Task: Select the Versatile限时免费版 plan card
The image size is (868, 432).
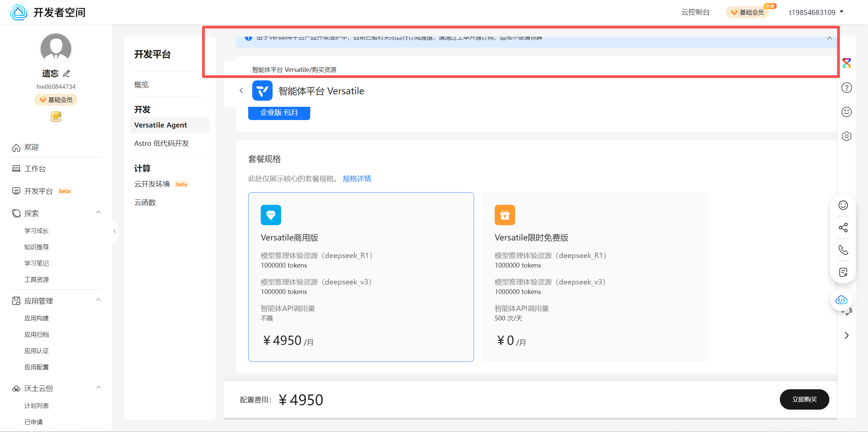Action: pyautogui.click(x=595, y=277)
